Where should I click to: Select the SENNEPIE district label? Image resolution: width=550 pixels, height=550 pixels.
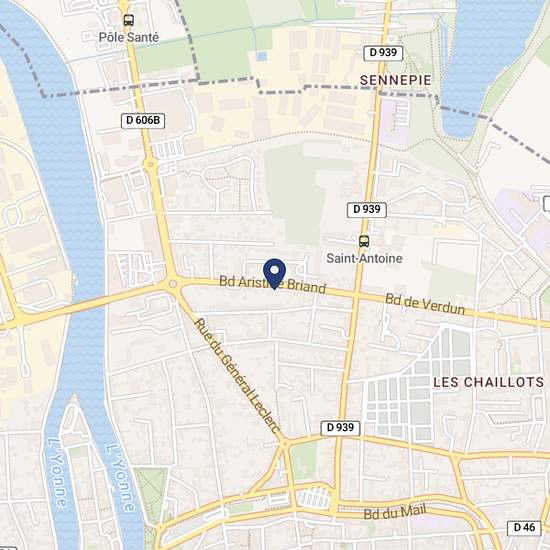pos(396,80)
